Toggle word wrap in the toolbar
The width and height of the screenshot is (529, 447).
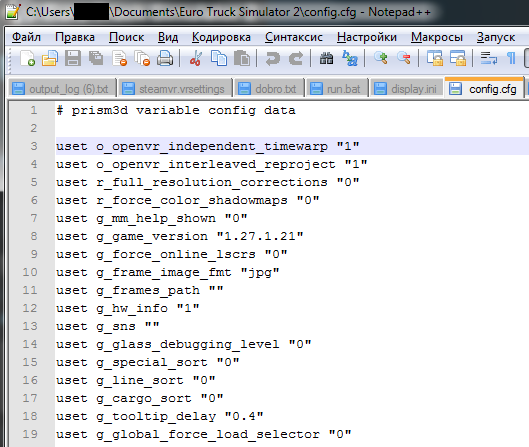pyautogui.click(x=488, y=58)
